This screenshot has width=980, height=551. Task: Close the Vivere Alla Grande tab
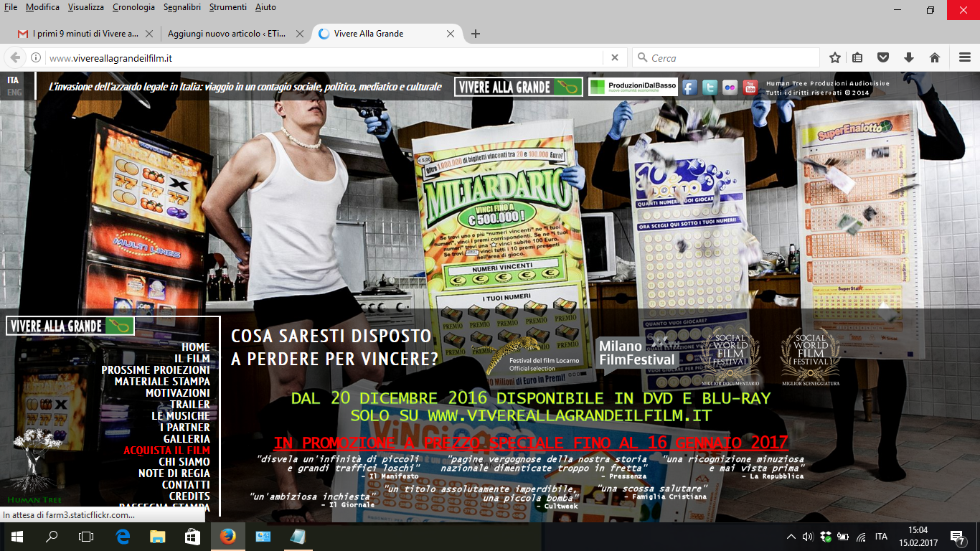click(451, 34)
